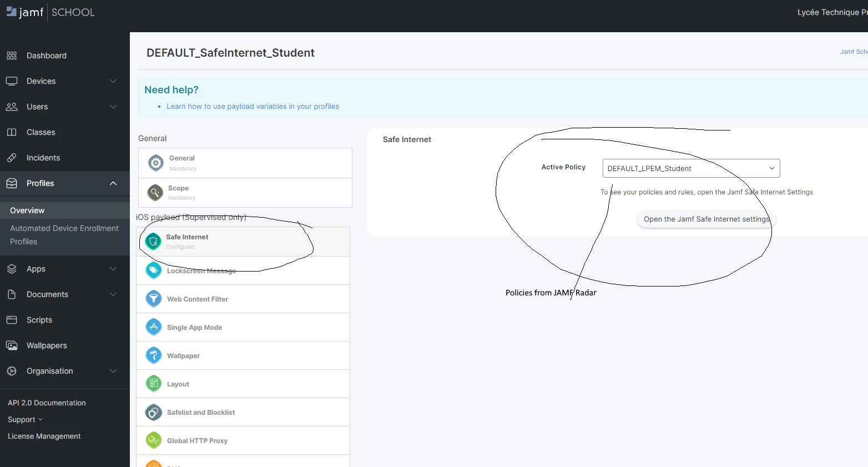
Task: Open the Support dropdown
Action: pyautogui.click(x=25, y=420)
